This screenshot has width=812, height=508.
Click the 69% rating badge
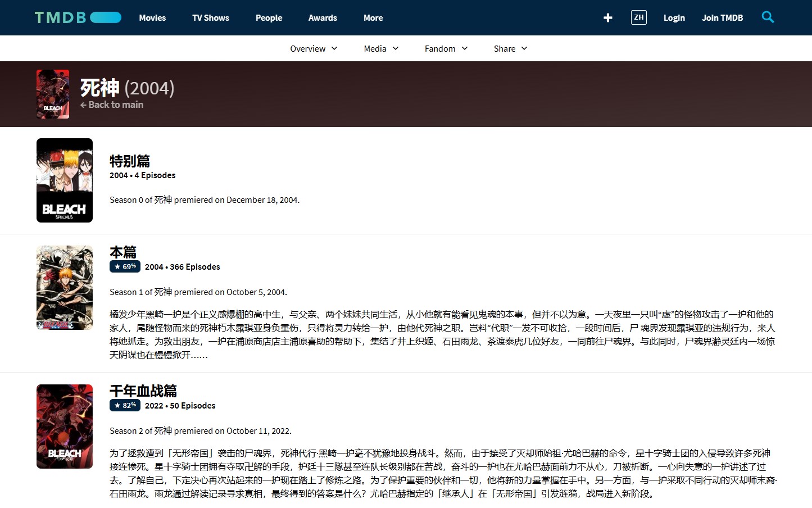click(125, 266)
